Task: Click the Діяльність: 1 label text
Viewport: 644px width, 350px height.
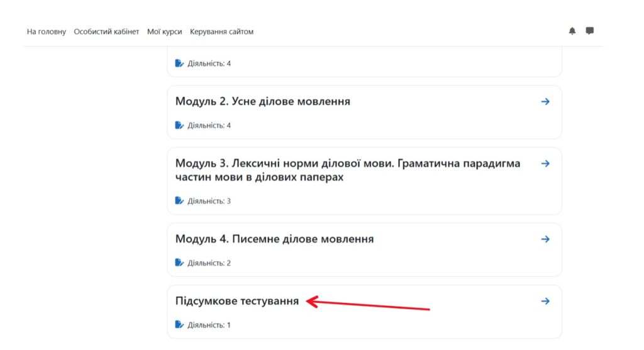Action: 209,325
